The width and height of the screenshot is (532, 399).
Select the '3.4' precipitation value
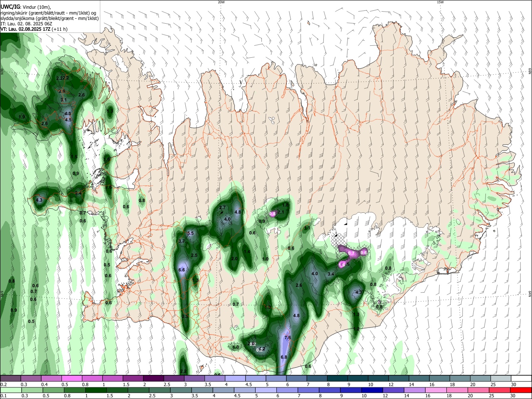(331, 274)
